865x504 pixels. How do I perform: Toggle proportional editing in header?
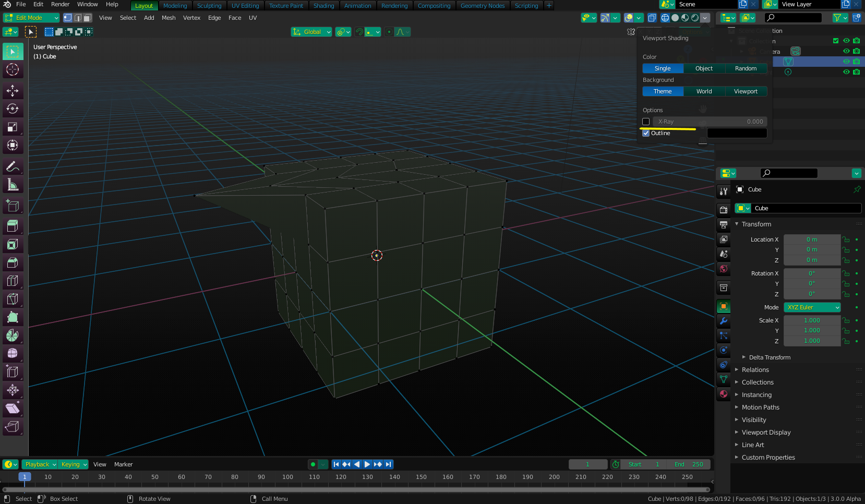[389, 32]
